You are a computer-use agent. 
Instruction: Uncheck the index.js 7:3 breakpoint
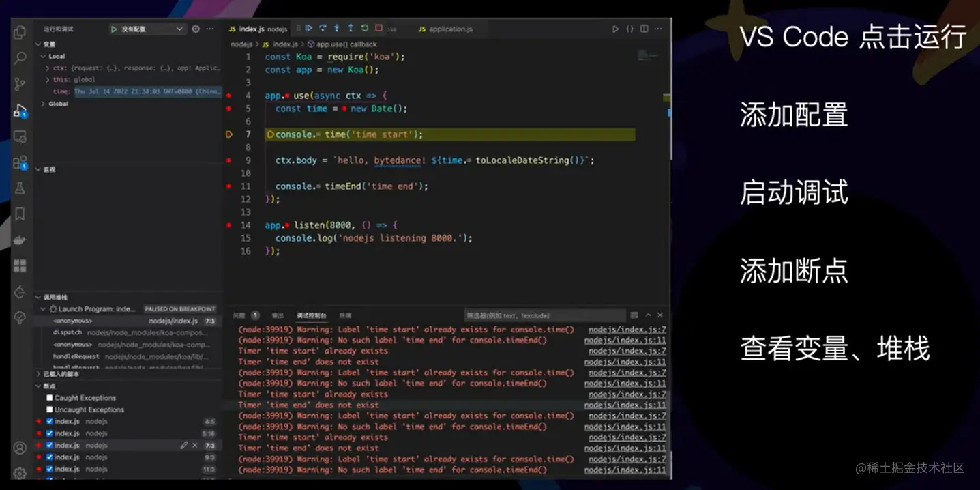50,445
